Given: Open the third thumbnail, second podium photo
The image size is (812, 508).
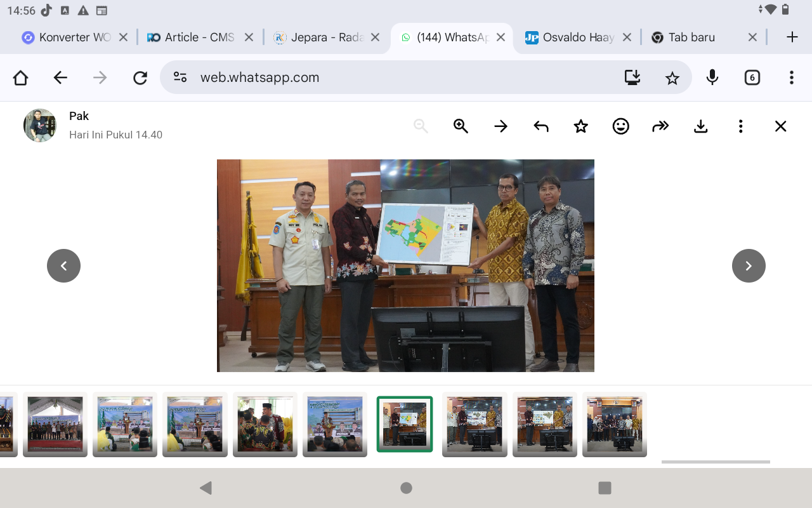Looking at the screenshot, I should point(195,424).
